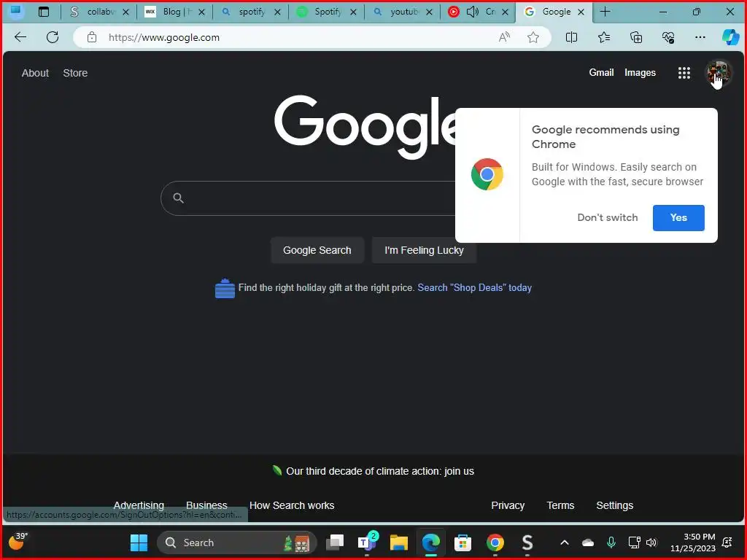Image resolution: width=747 pixels, height=560 pixels.
Task: Click the magnifier icon in search box
Action: point(178,198)
